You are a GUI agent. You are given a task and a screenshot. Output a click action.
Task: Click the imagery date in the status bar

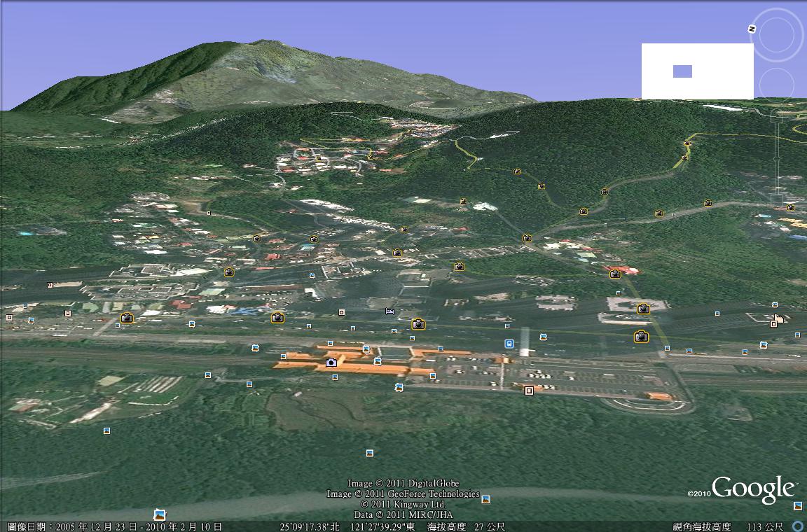pos(116,526)
